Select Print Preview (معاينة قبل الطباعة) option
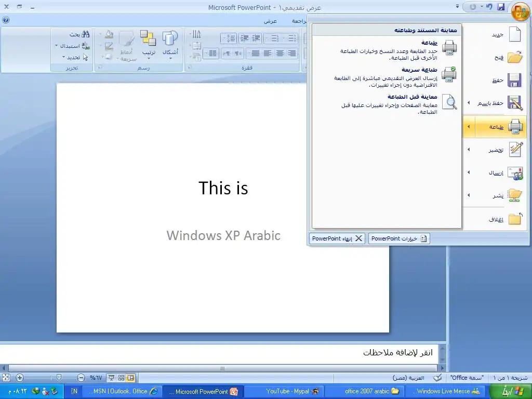 (x=387, y=104)
